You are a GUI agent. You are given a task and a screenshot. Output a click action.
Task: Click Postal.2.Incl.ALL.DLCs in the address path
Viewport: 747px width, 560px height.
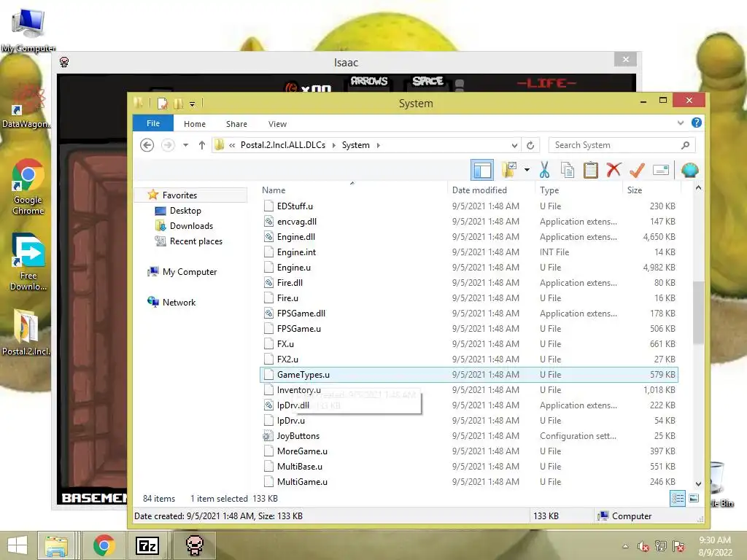pos(283,145)
